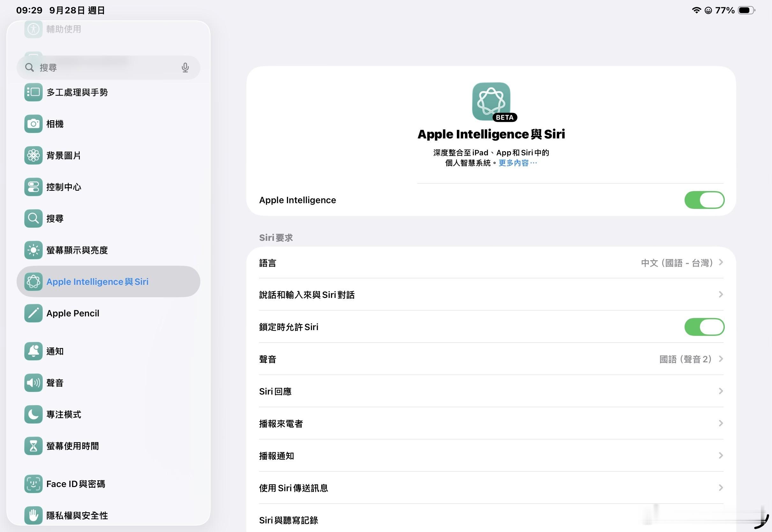Tap the 播報來電者 label
The height and width of the screenshot is (532, 772).
coord(281,424)
